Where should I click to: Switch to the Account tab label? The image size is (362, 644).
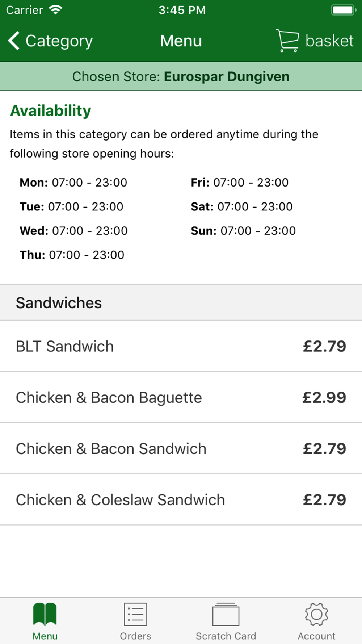[316, 636]
